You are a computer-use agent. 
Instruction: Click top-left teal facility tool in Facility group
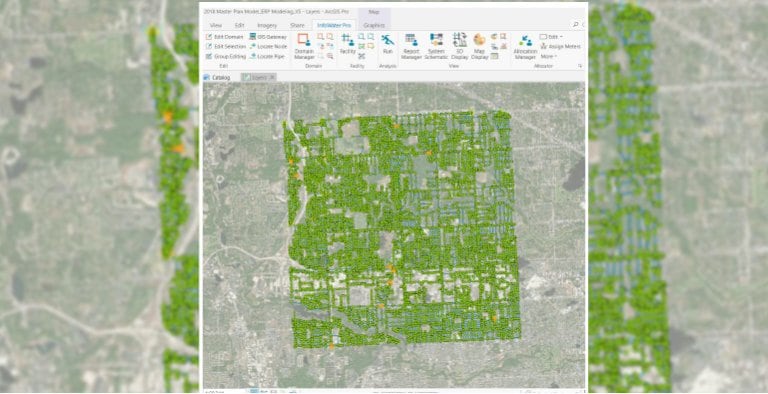coord(361,37)
